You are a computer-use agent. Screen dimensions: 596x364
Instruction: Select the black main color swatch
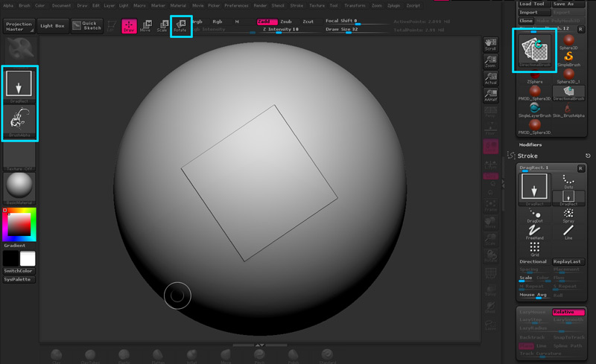click(x=10, y=258)
